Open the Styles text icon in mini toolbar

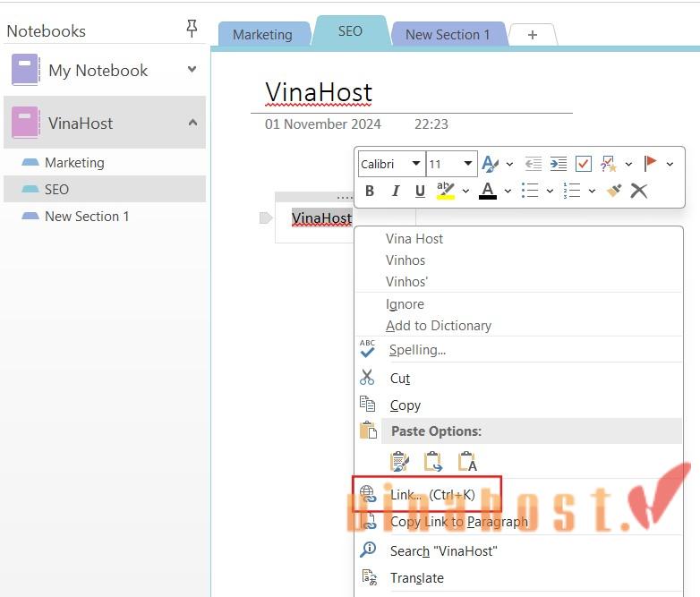tap(490, 164)
